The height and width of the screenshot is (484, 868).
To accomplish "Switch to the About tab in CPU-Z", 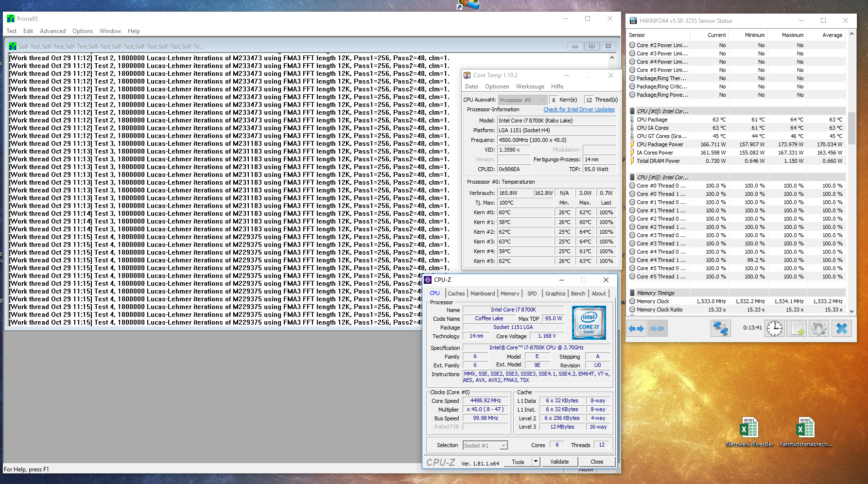I will (599, 294).
